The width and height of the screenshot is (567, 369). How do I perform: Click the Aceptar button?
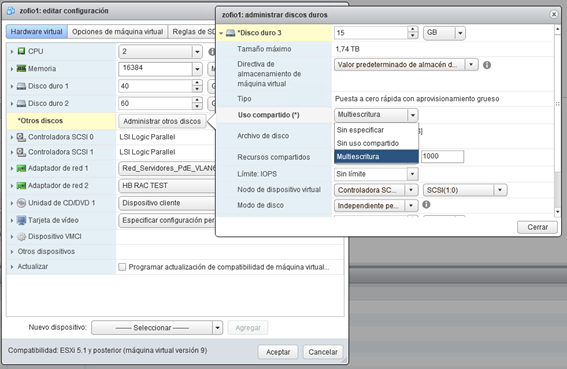tap(278, 352)
